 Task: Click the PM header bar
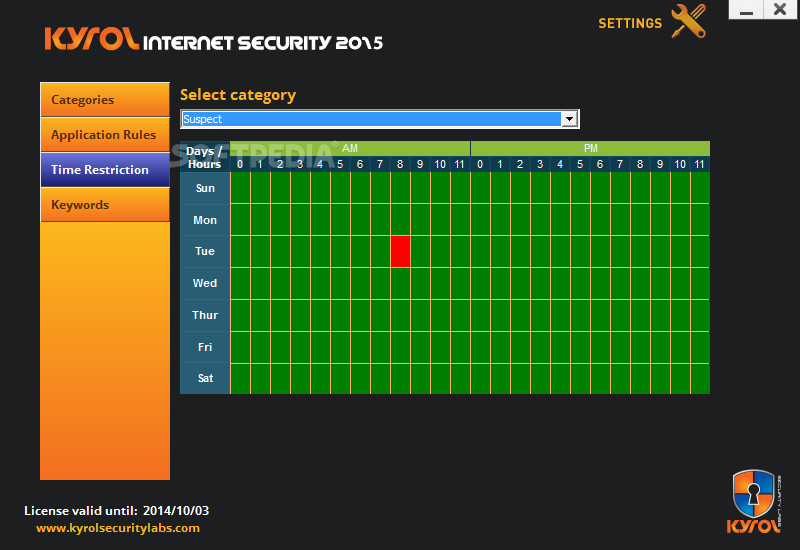click(x=590, y=148)
